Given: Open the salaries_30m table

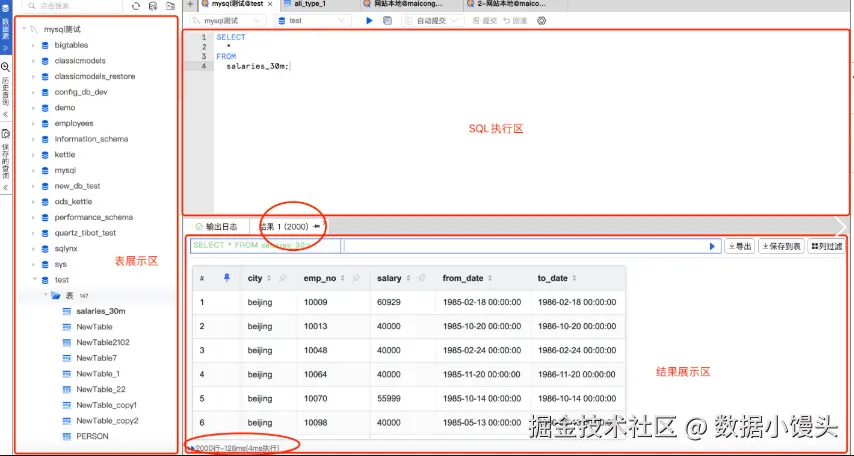Looking at the screenshot, I should (x=101, y=312).
